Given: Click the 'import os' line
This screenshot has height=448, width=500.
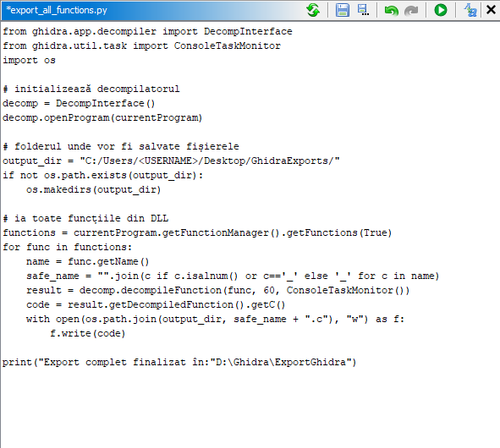Looking at the screenshot, I should click(29, 60).
